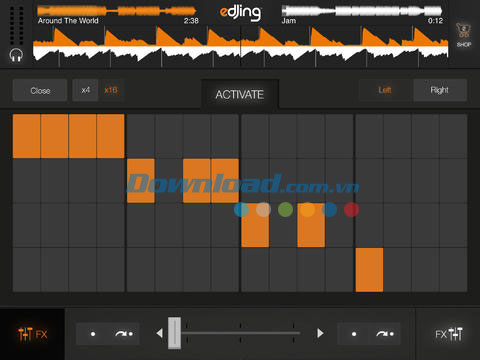Jump to left deck cue point
The width and height of the screenshot is (480, 360).
124,334
